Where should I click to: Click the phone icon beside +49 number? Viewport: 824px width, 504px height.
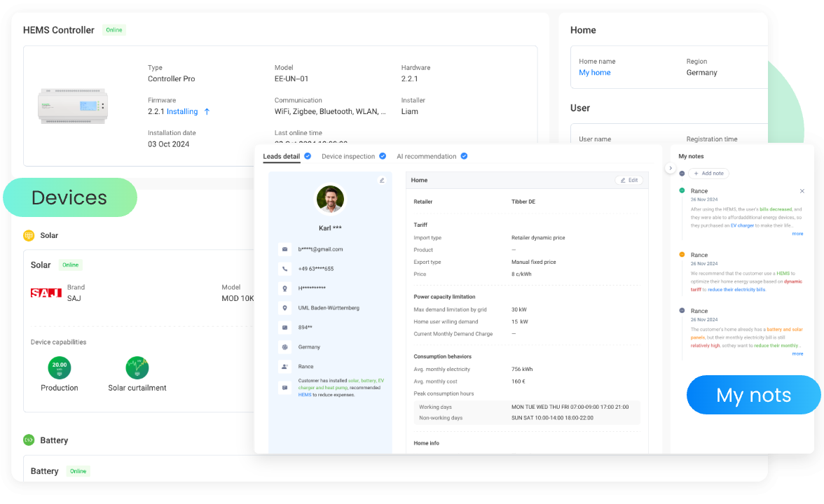(284, 269)
